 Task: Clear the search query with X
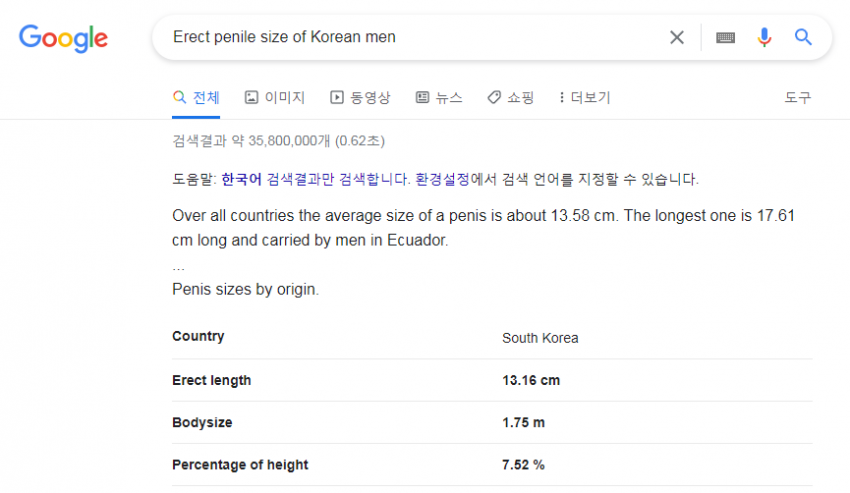(x=677, y=37)
